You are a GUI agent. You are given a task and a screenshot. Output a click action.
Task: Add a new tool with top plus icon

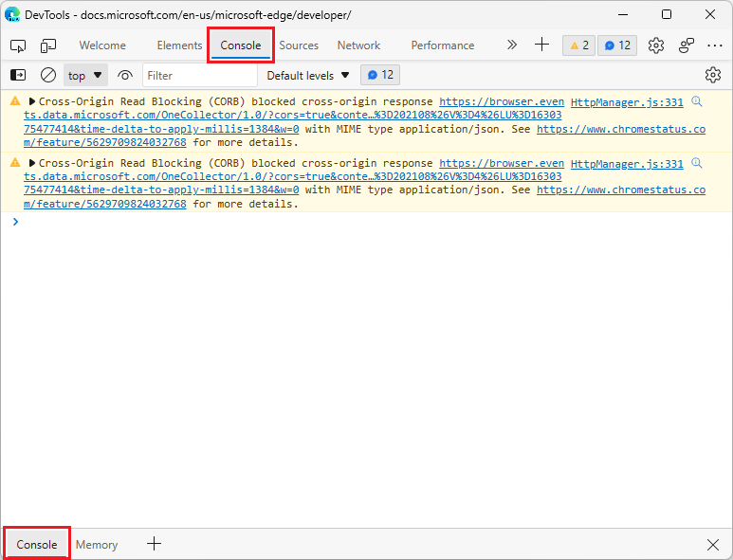click(541, 45)
